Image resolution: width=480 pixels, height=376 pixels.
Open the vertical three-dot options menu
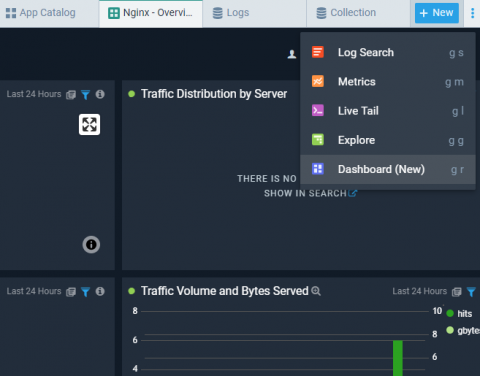pyautogui.click(x=472, y=13)
